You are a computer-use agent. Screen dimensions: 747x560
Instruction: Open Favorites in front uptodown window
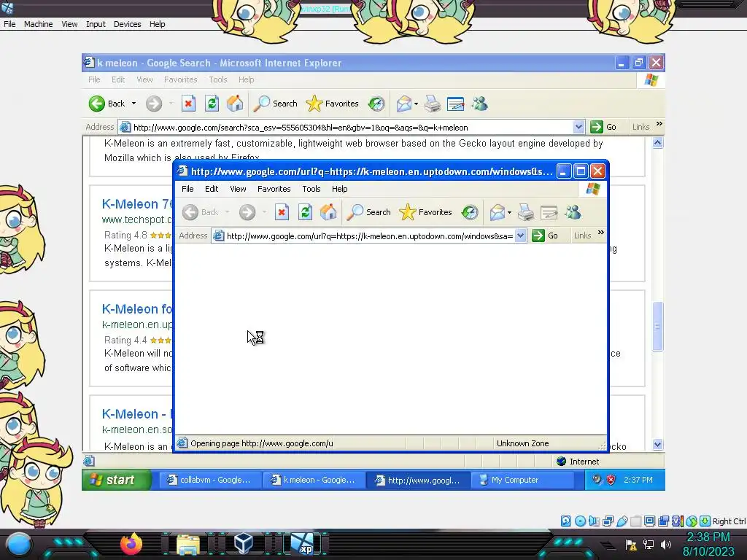pyautogui.click(x=425, y=212)
